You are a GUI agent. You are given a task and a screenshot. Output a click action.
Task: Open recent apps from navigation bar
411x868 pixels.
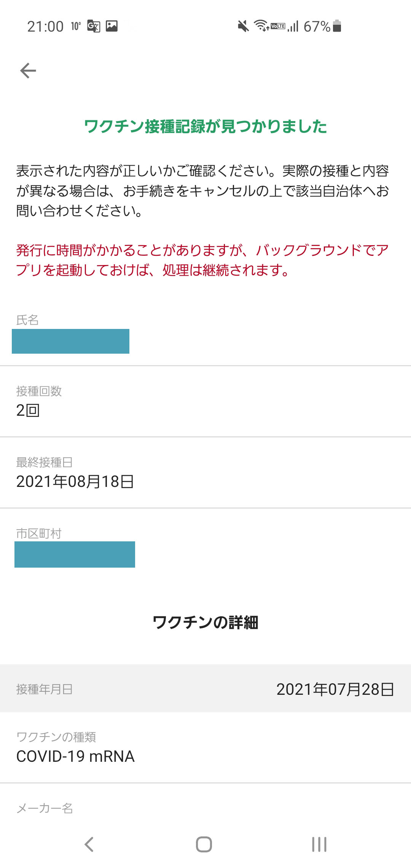tap(319, 844)
